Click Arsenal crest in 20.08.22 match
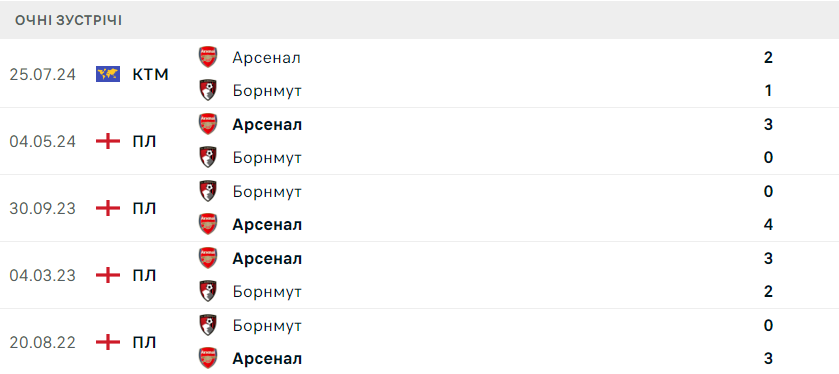 208,358
